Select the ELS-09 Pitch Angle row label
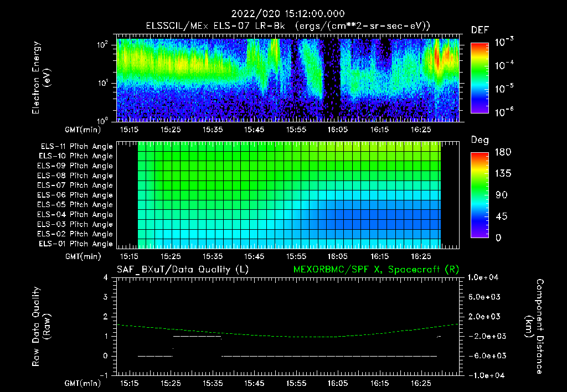567x392 pixels. [x=75, y=166]
